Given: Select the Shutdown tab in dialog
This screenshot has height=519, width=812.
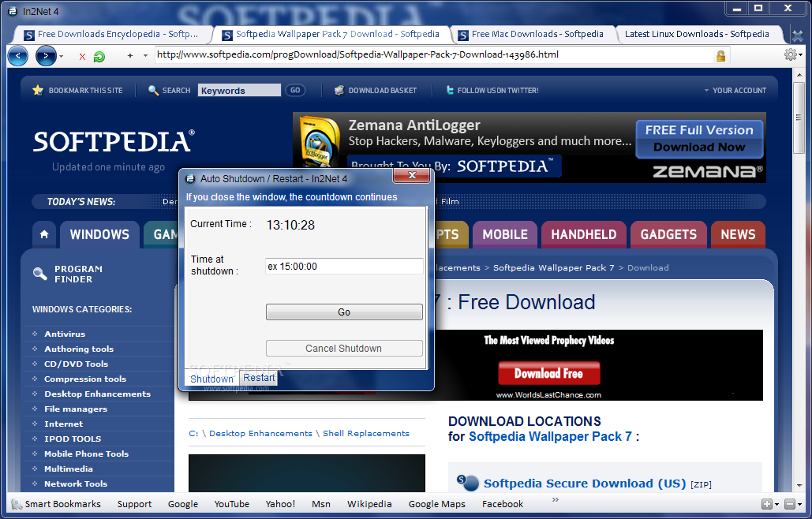Looking at the screenshot, I should pos(211,379).
